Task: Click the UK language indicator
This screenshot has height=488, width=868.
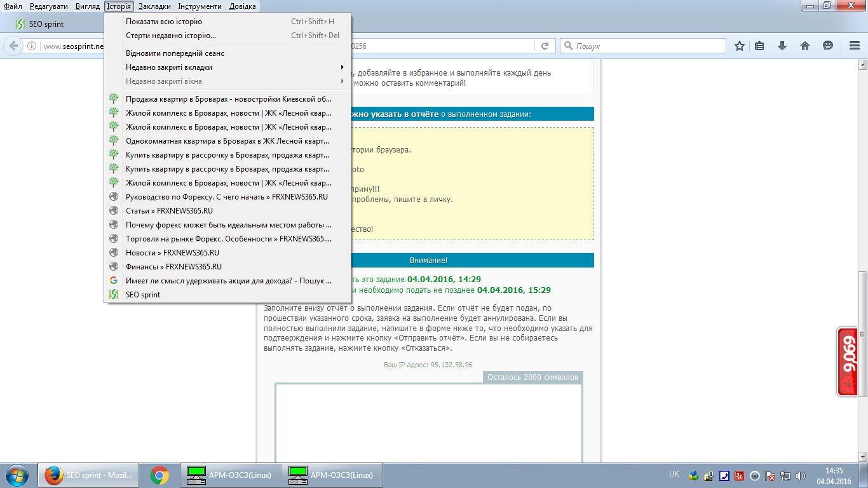Action: [674, 474]
